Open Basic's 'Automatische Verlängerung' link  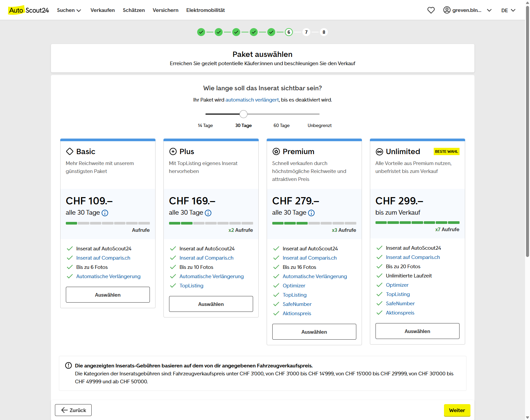109,276
